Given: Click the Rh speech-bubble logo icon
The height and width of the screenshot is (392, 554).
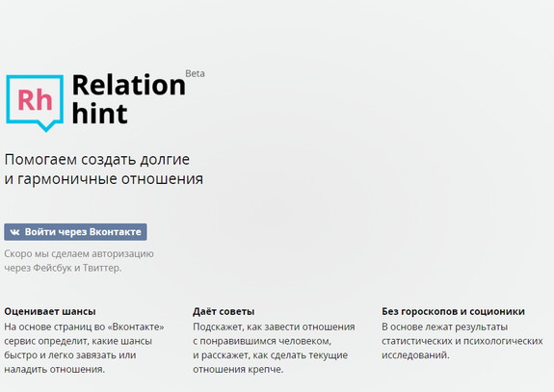Looking at the screenshot, I should click(35, 103).
